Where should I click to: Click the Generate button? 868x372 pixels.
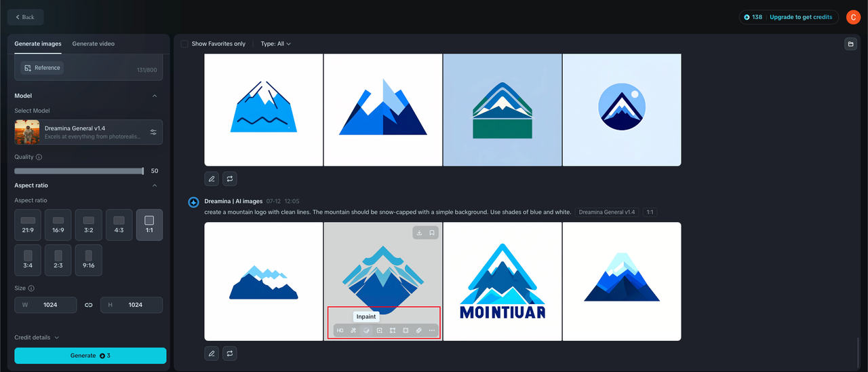[x=90, y=356]
